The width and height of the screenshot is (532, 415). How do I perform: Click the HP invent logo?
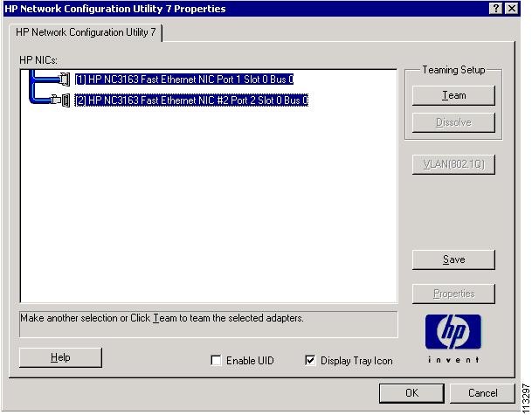click(453, 339)
